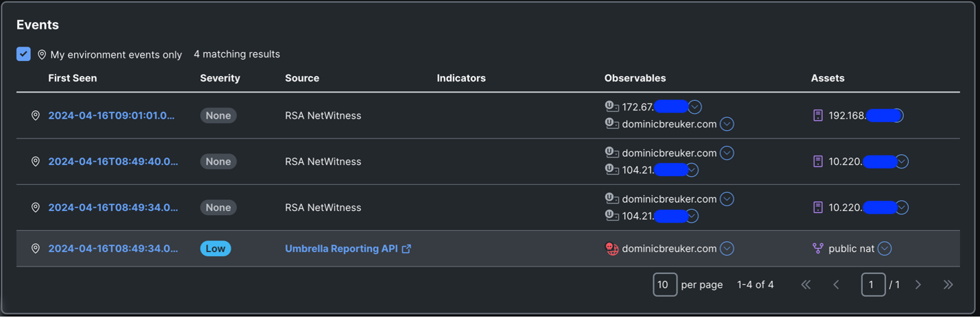Screen dimensions: 980x320
Task: Open dropdown for dominicbreuker.com in Umbrella row
Action: pyautogui.click(x=727, y=249)
